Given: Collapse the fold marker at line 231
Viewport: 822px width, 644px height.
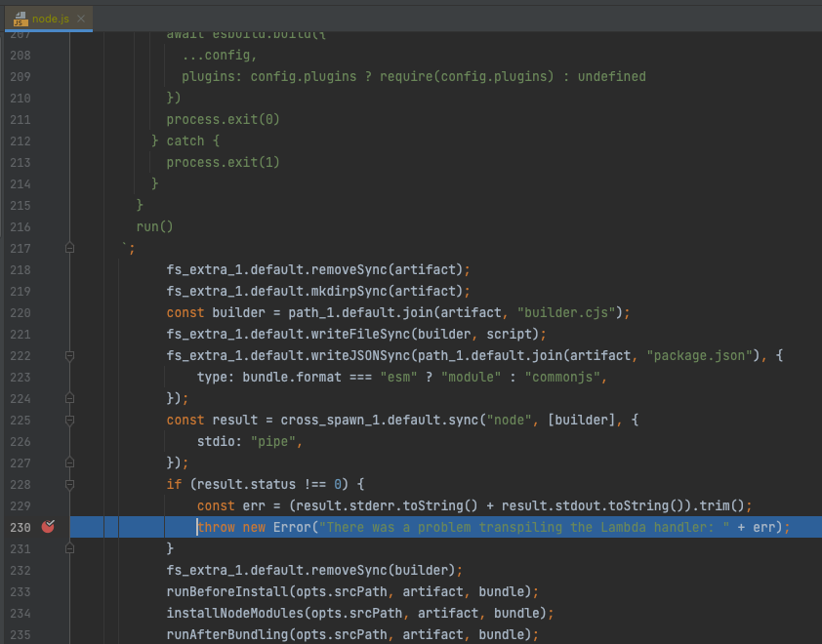Looking at the screenshot, I should [x=69, y=548].
